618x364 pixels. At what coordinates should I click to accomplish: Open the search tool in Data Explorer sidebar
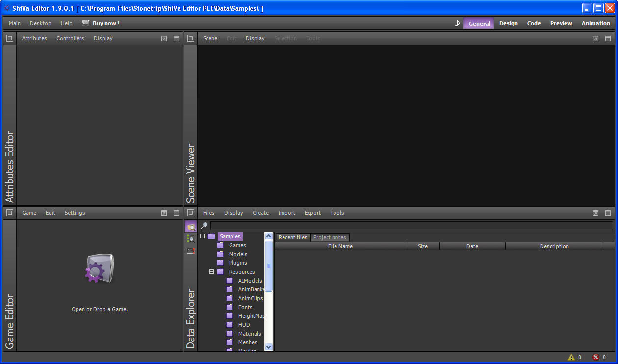coord(191,238)
